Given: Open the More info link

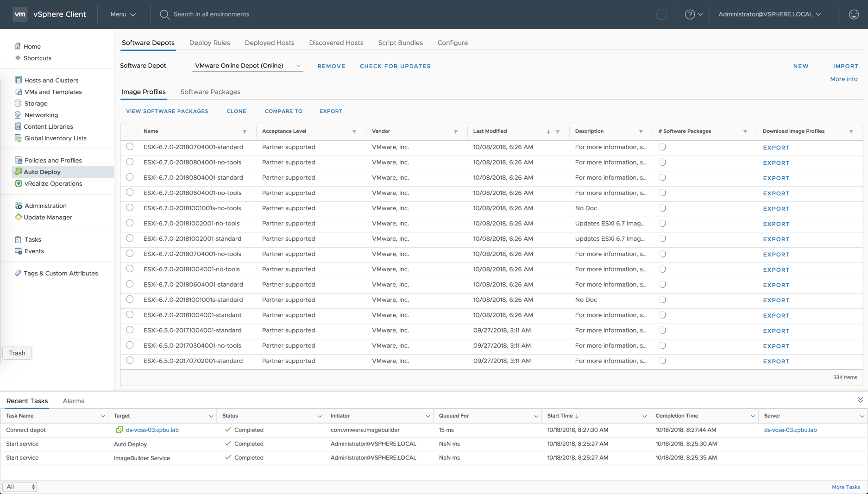Looking at the screenshot, I should pyautogui.click(x=843, y=79).
